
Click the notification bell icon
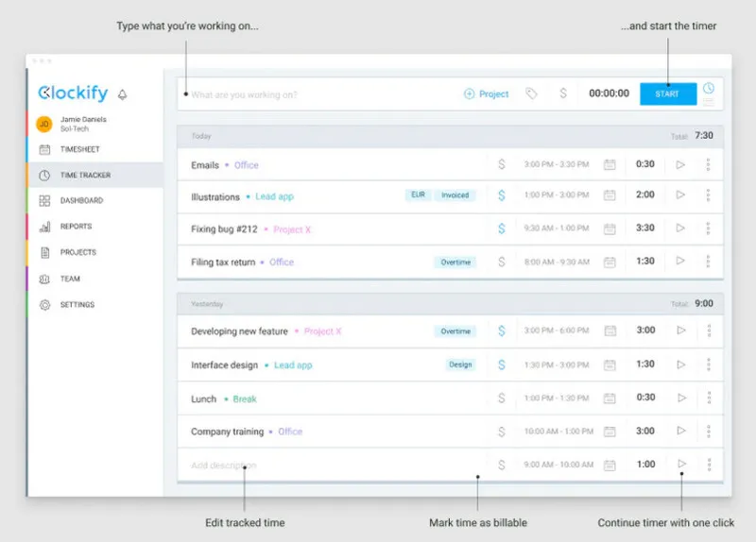(123, 94)
